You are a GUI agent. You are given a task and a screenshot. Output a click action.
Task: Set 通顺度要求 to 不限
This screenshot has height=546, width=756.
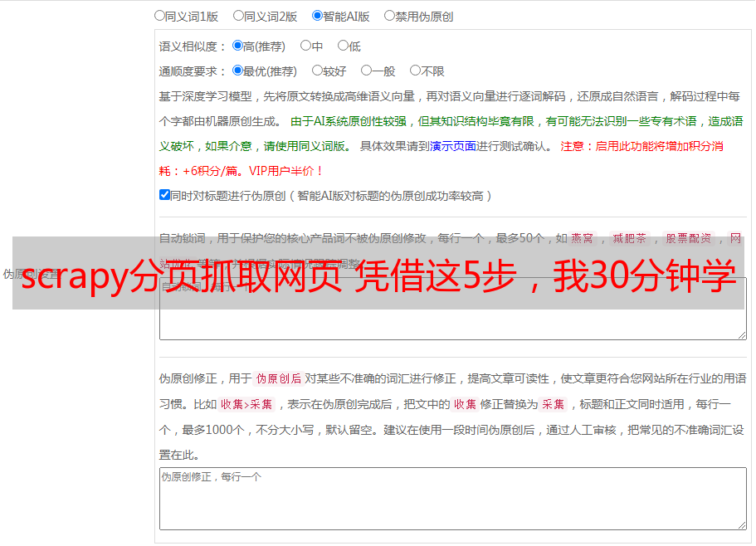point(415,71)
